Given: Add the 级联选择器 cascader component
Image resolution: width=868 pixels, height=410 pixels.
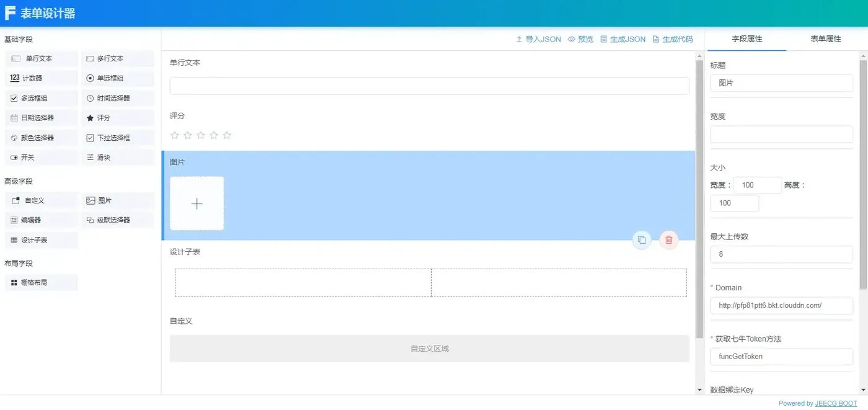Looking at the screenshot, I should [x=118, y=220].
